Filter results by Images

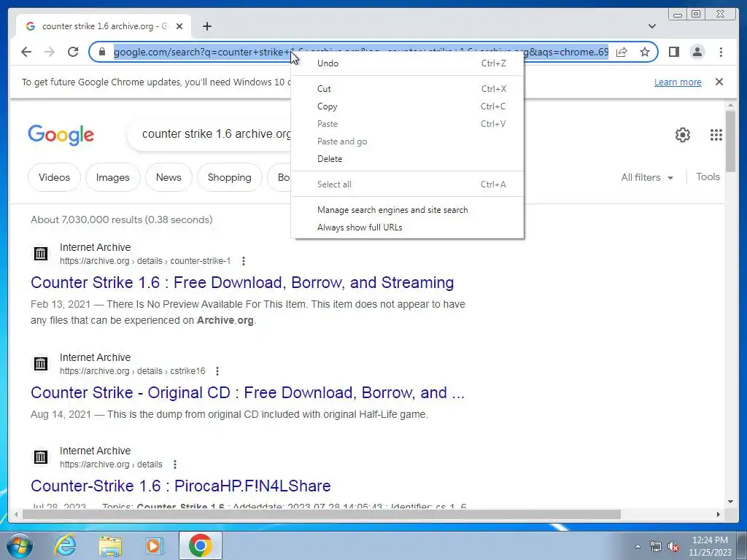[113, 177]
